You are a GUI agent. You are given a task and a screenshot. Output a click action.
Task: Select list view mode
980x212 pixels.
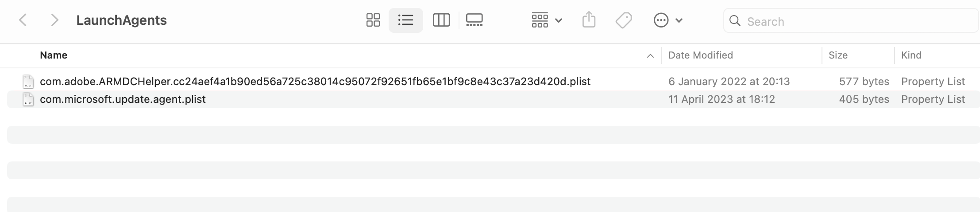[x=405, y=20]
